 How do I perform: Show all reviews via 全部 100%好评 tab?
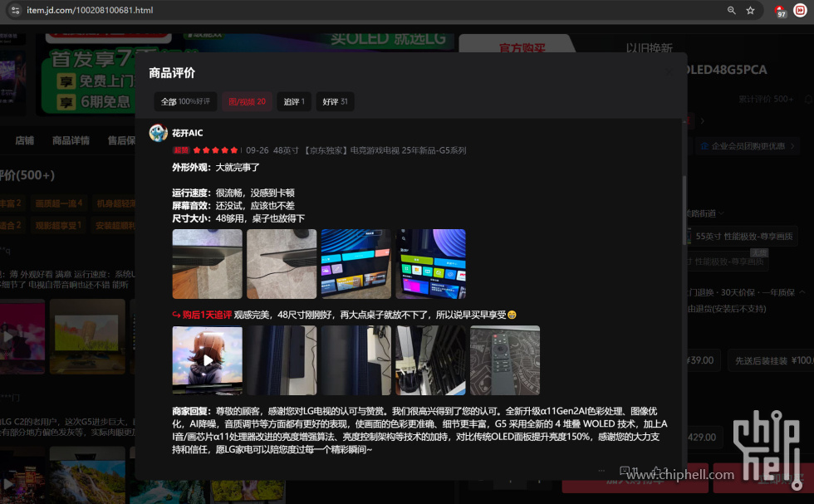(185, 102)
